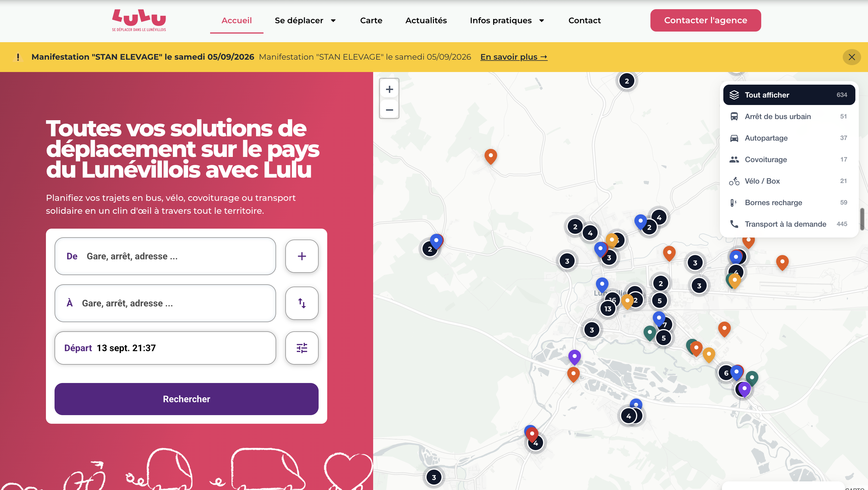Dismiss the yellow alert banner
The image size is (868, 490).
(851, 57)
